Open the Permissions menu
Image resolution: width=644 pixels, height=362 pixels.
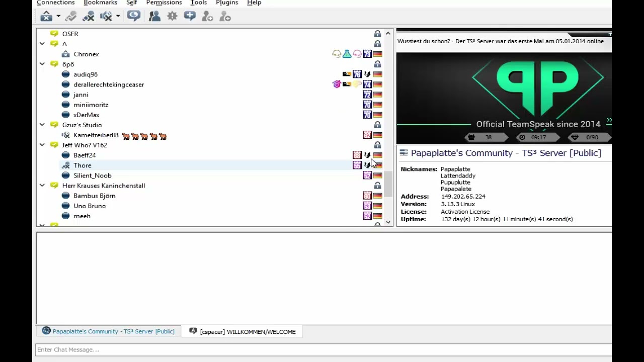click(164, 3)
